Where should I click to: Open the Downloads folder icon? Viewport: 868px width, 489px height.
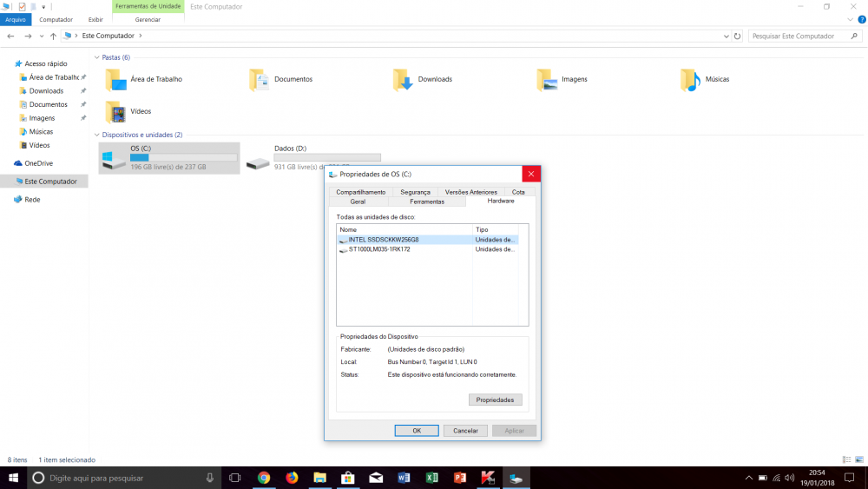point(403,80)
